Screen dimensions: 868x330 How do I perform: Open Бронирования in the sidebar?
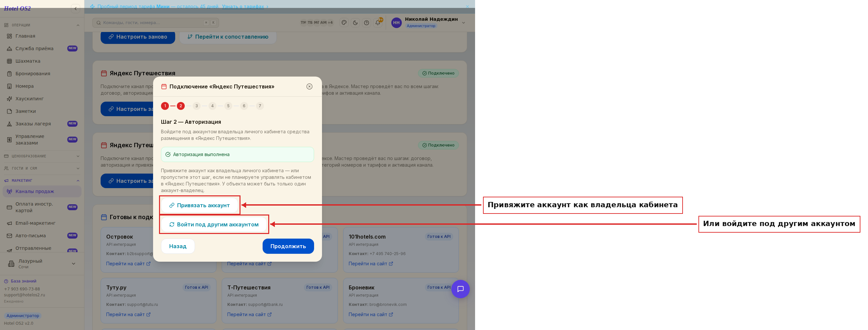click(42, 74)
